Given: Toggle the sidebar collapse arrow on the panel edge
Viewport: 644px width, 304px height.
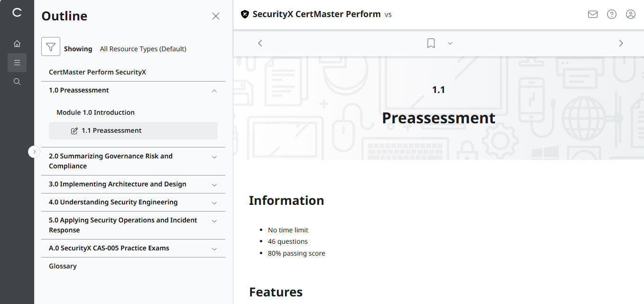Looking at the screenshot, I should click(34, 151).
